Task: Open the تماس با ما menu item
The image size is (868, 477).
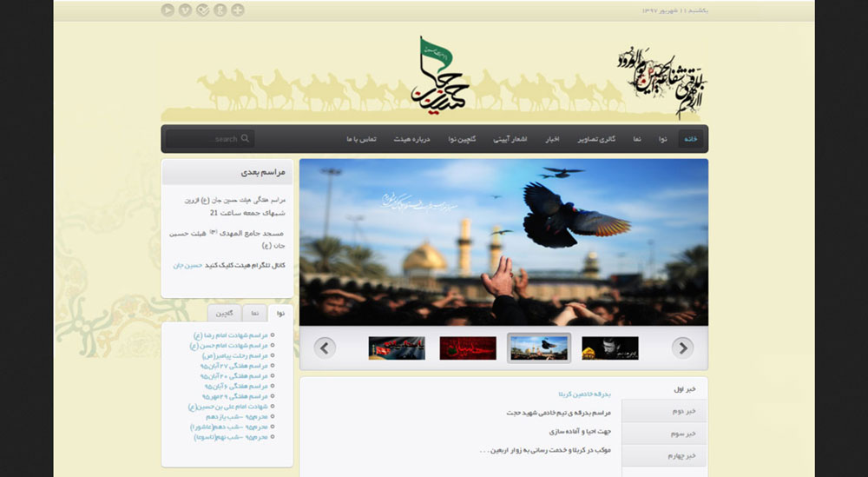Action: click(361, 139)
